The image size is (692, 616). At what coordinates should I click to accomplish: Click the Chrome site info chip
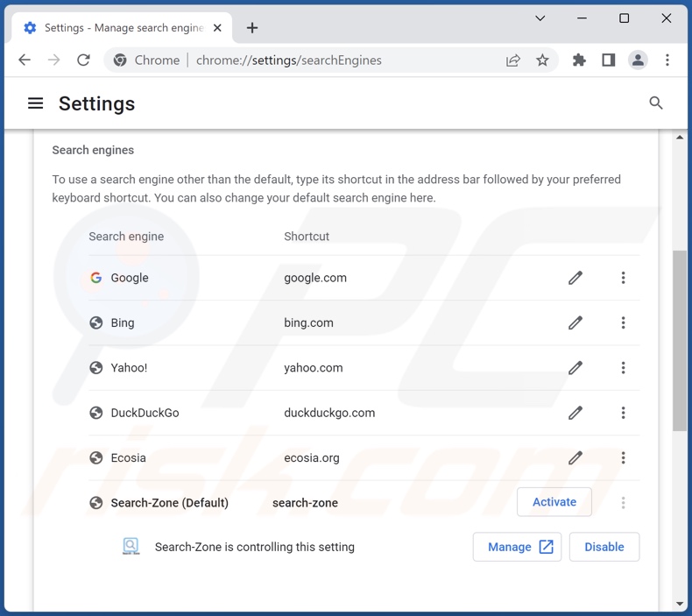tap(146, 60)
